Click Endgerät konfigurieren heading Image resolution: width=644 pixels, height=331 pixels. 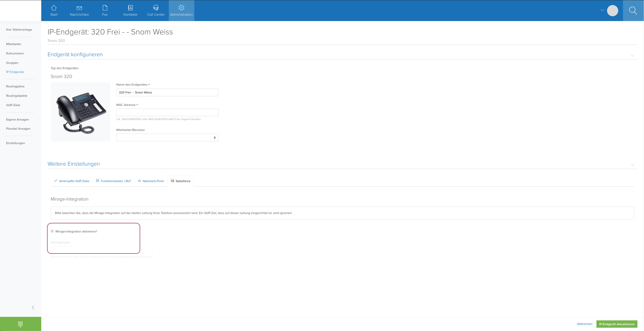[x=75, y=54]
